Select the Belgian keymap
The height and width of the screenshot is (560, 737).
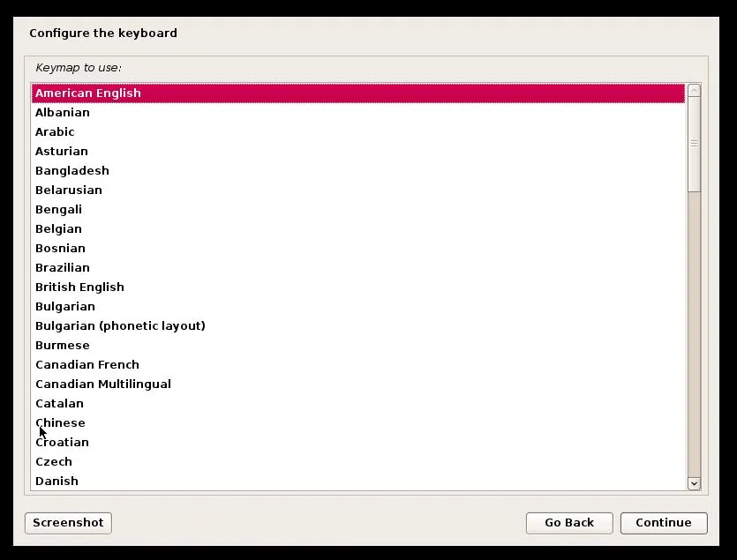58,228
